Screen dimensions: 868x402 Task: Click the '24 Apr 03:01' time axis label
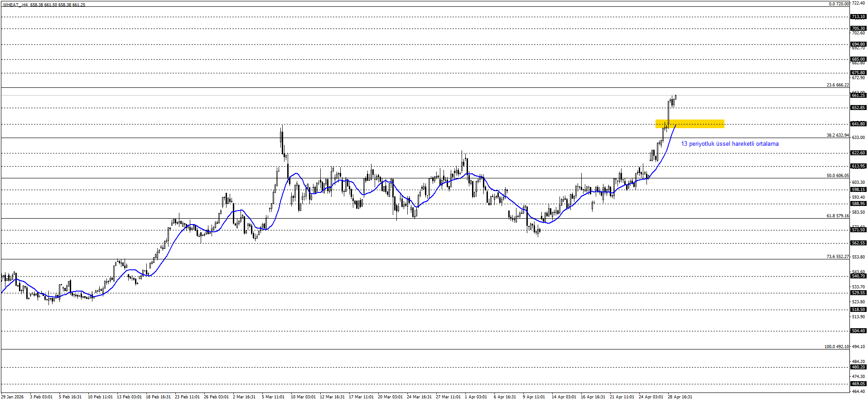[x=651, y=397]
